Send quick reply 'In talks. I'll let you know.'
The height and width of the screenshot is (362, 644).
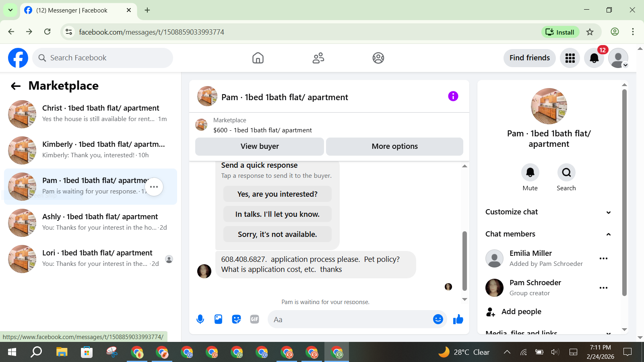[x=277, y=214]
